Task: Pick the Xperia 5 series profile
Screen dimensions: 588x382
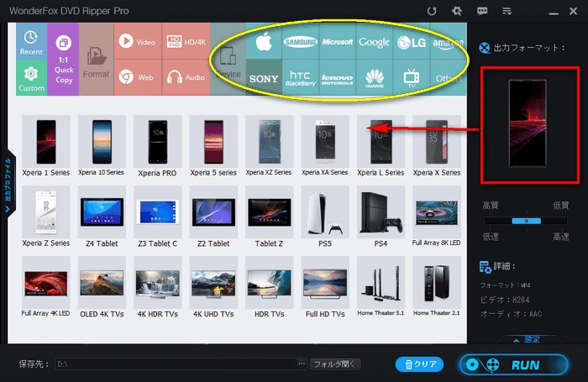Action: coord(213,146)
